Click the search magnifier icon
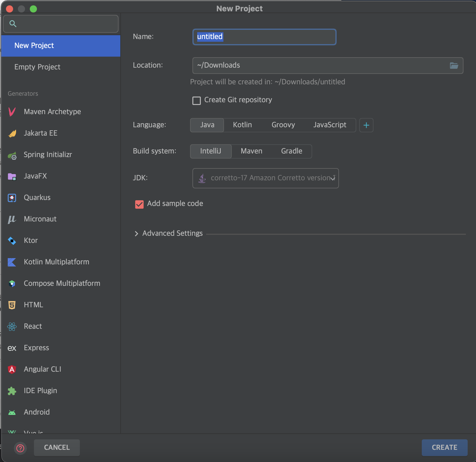Viewport: 476px width, 462px height. click(x=13, y=24)
